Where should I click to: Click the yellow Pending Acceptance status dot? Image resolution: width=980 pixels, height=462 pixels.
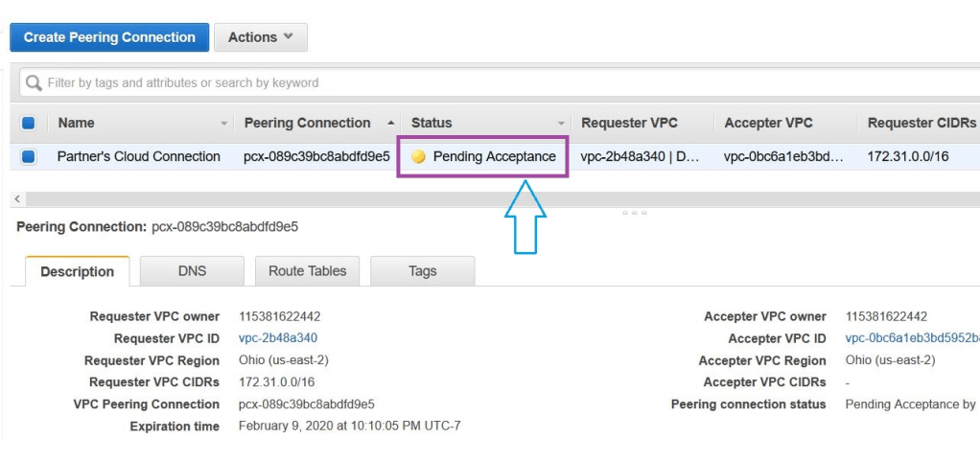click(x=418, y=157)
